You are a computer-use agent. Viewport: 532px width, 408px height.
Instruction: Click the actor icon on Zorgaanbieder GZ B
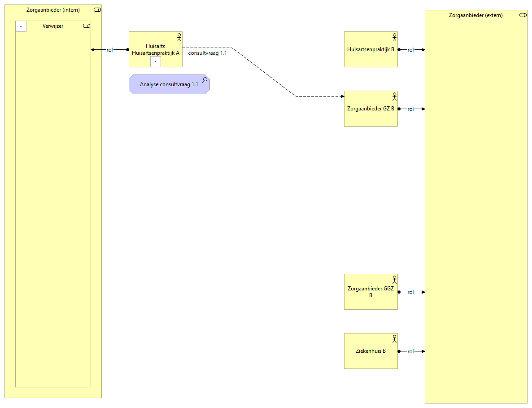coord(394,96)
